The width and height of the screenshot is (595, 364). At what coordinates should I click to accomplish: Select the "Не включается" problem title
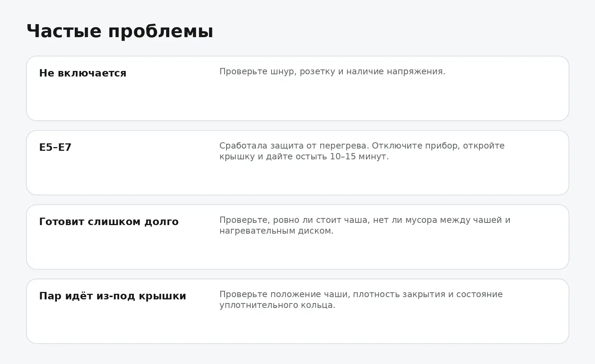(83, 73)
